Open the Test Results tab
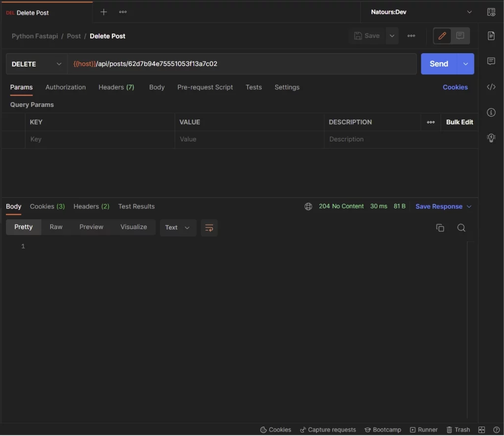 pyautogui.click(x=136, y=206)
